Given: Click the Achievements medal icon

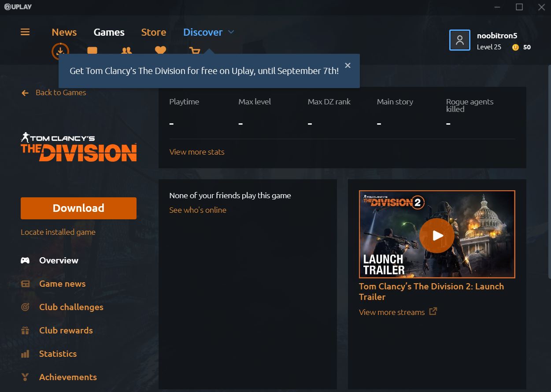Looking at the screenshot, I should click(26, 377).
